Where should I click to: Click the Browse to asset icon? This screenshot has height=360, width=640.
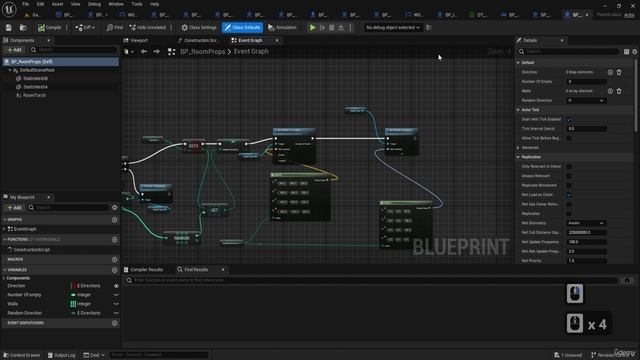pos(23,27)
